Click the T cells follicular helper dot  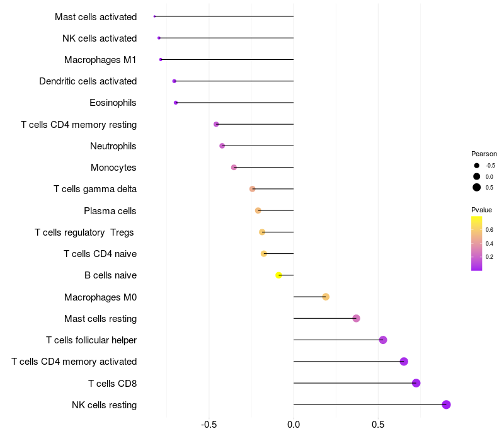[x=383, y=340]
